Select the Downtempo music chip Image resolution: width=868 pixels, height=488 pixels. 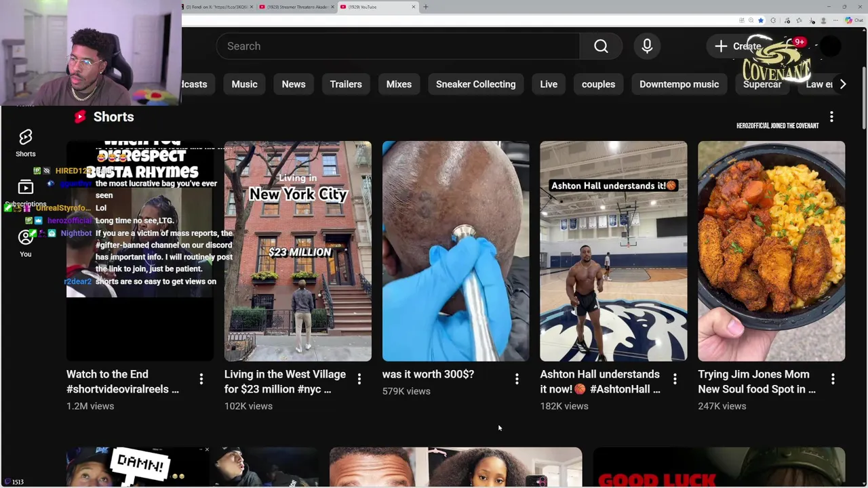click(x=679, y=84)
